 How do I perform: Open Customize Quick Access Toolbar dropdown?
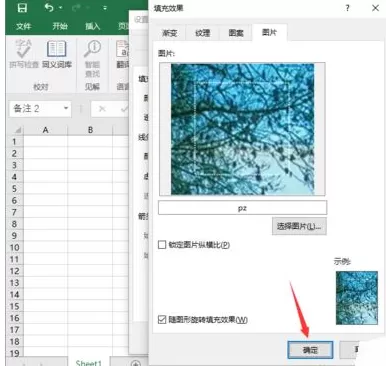tap(105, 7)
